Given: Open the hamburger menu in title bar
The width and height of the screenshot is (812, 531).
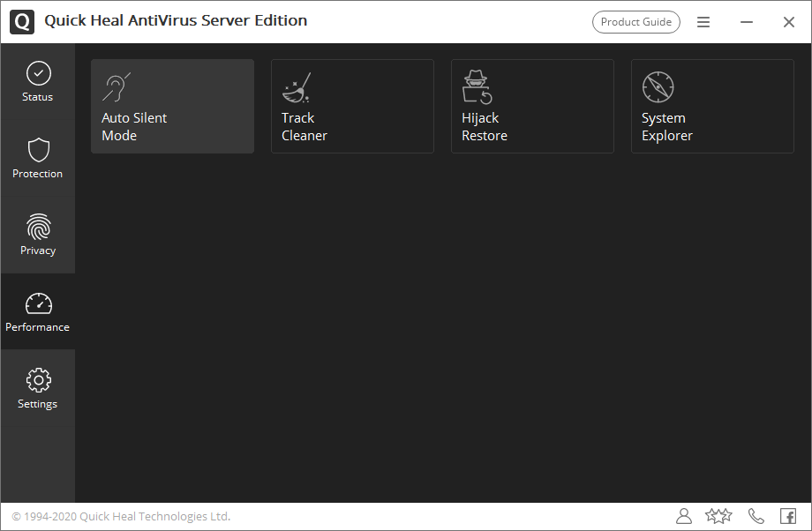Looking at the screenshot, I should pyautogui.click(x=703, y=22).
